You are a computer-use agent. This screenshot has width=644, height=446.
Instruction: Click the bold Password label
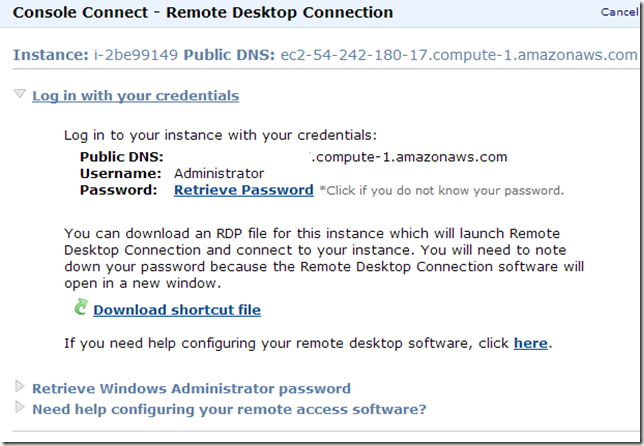click(x=118, y=190)
